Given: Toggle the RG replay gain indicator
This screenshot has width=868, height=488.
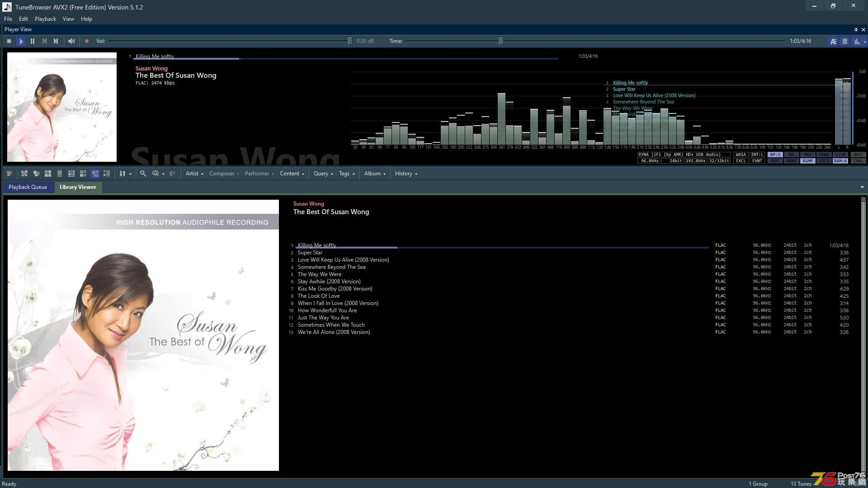Looking at the screenshot, I should pos(792,155).
